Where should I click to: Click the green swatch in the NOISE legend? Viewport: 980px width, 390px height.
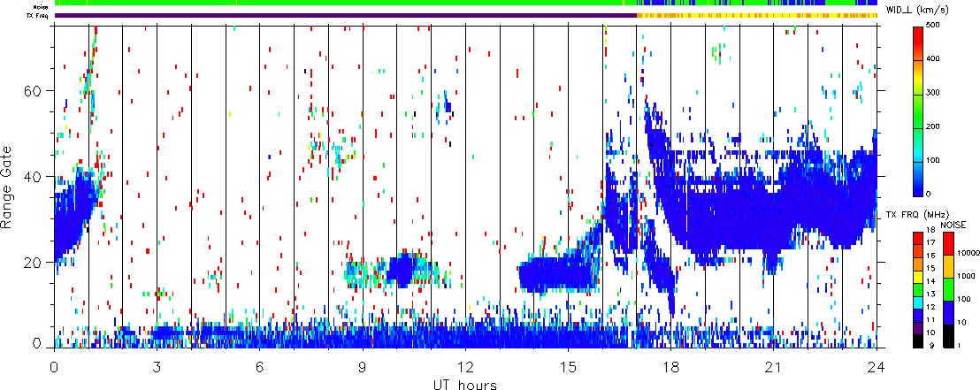coord(947,289)
